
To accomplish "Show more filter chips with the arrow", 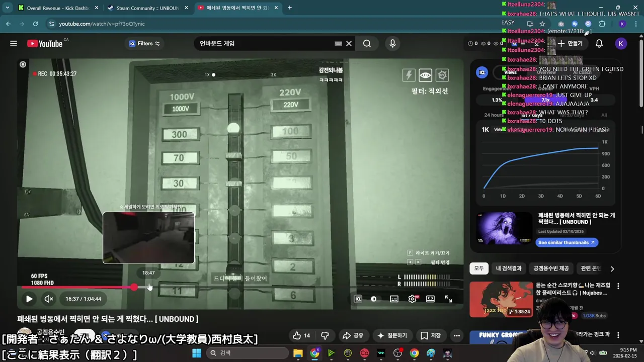I will coord(612,268).
